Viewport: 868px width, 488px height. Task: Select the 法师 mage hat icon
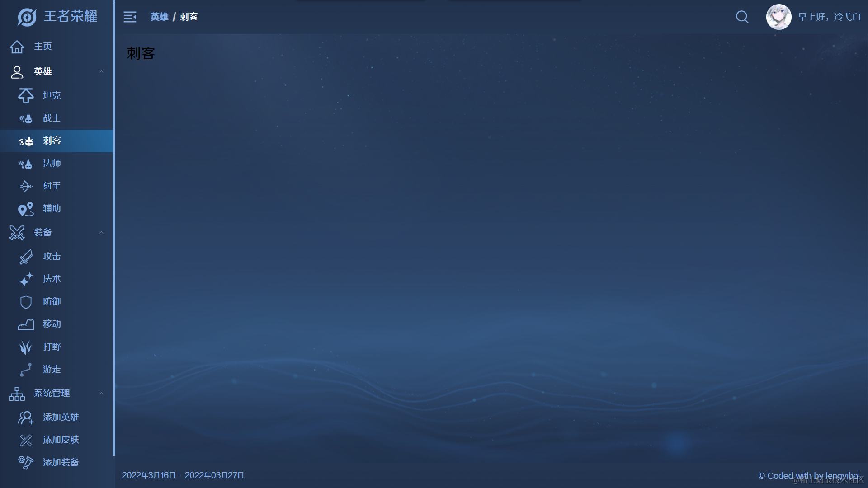(26, 164)
